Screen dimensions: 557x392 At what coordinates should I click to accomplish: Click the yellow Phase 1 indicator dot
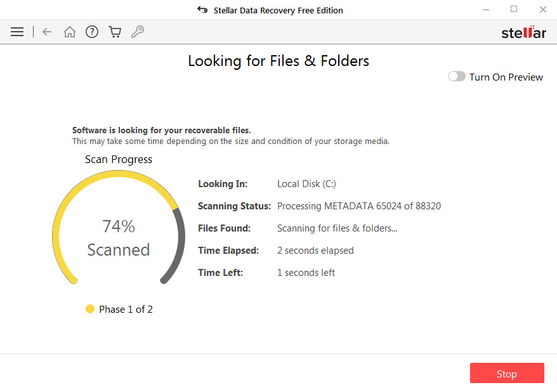[90, 309]
